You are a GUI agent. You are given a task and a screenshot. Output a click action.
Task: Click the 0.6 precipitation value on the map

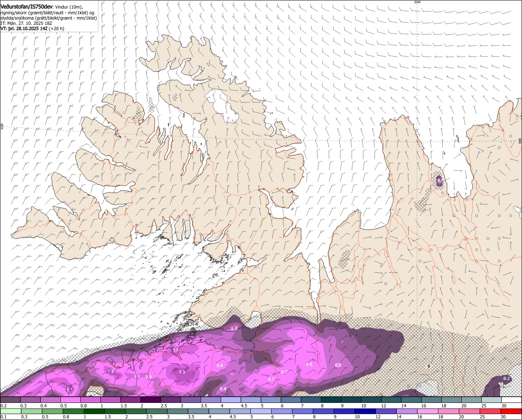220,365
